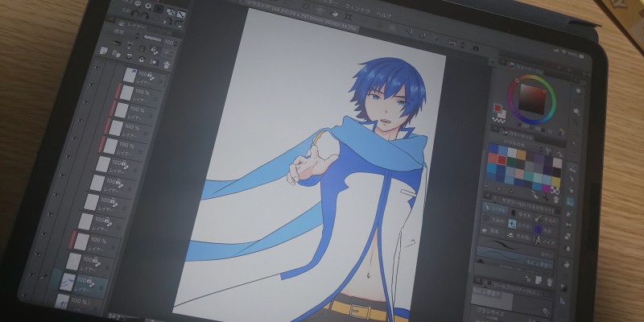The image size is (644, 322).
Task: Select the その他 sub tool
Action: pyautogui.click(x=519, y=236)
